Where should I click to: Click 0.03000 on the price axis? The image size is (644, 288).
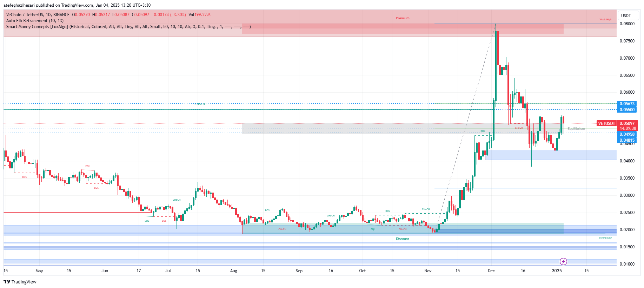(x=627, y=195)
